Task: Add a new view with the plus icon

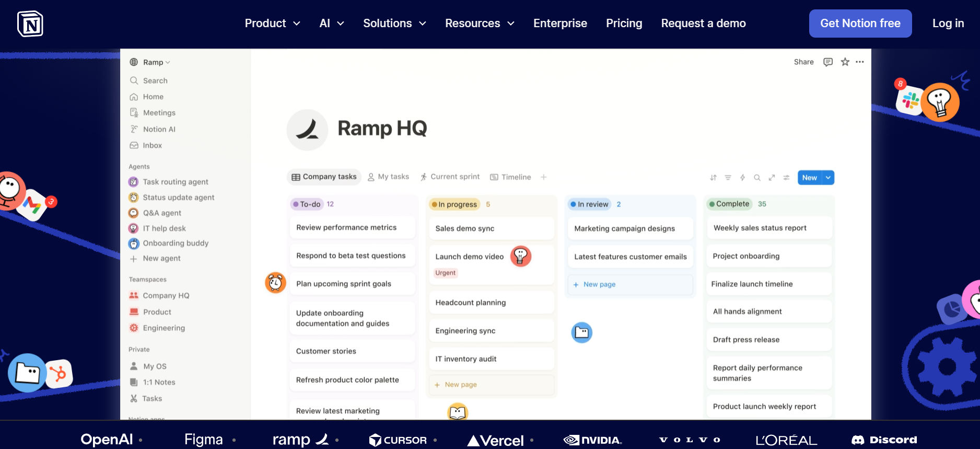Action: (x=544, y=177)
